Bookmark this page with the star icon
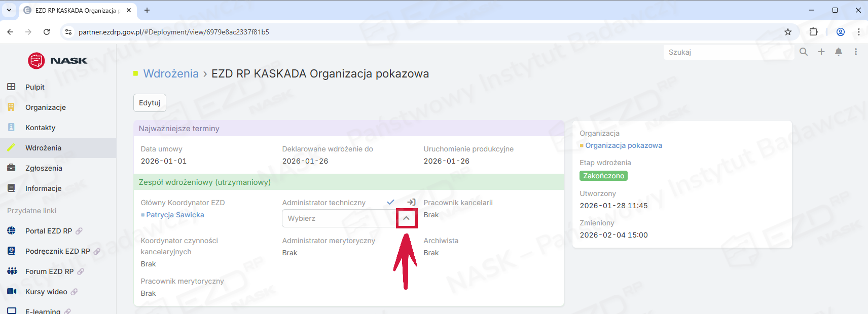868x314 pixels. [788, 32]
